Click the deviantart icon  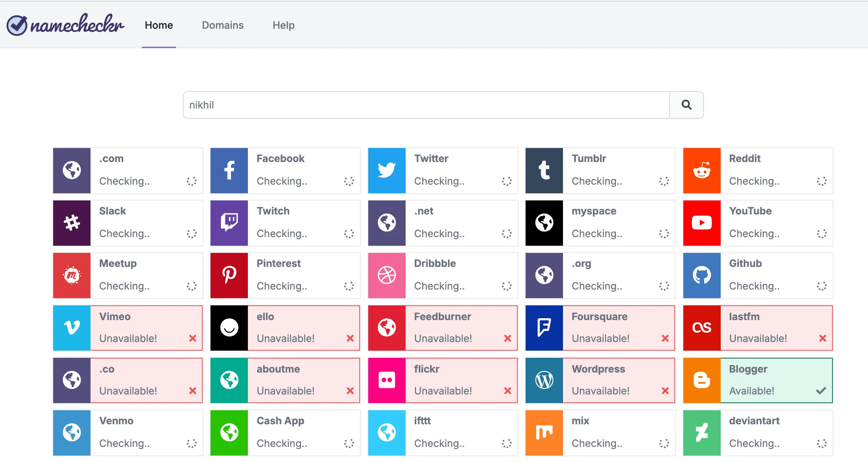pos(702,433)
